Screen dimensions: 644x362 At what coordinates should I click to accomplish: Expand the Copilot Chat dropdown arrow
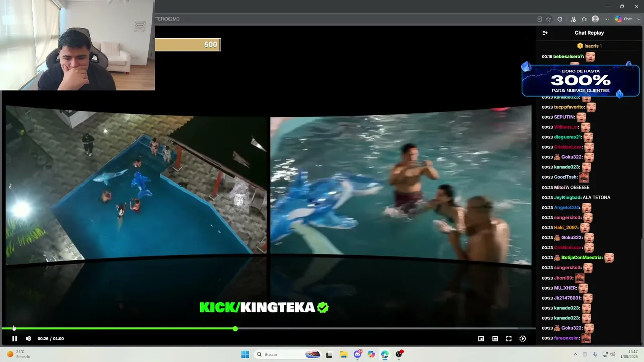(638, 19)
